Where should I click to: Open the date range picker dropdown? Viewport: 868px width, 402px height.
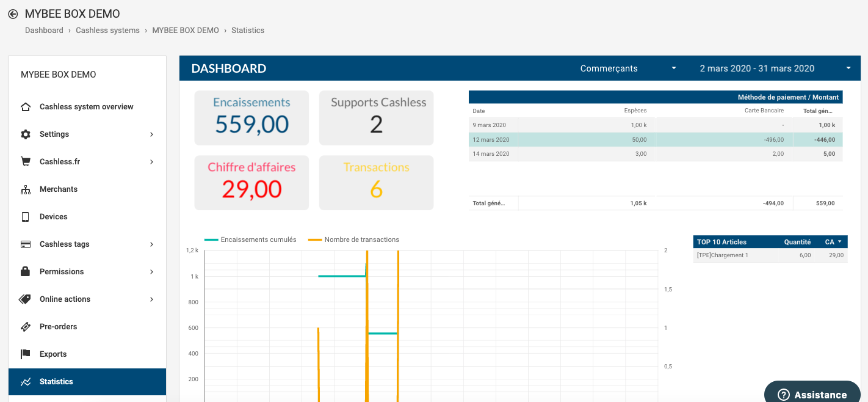(775, 68)
